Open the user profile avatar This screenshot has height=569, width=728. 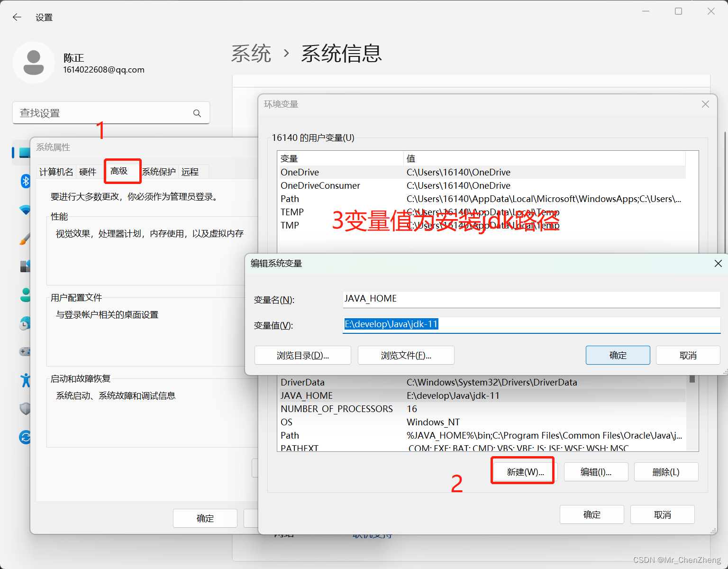coord(34,63)
